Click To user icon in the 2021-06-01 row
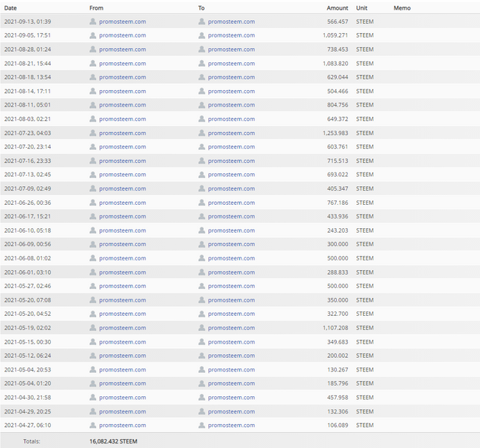480x448 pixels. [x=202, y=272]
